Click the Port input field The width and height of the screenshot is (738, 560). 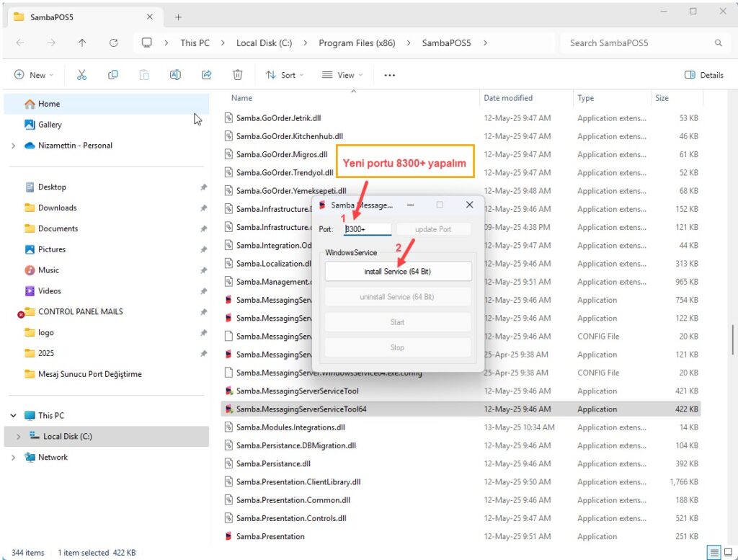click(x=367, y=229)
